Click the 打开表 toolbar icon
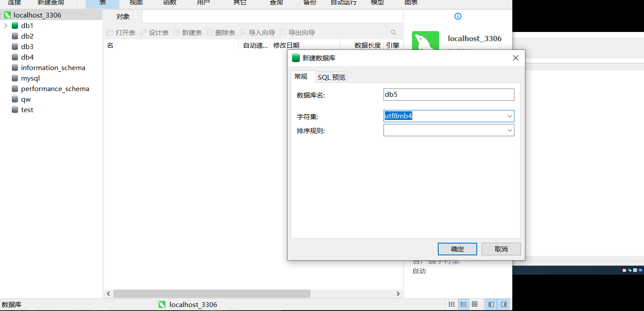644x311 pixels. (110, 33)
